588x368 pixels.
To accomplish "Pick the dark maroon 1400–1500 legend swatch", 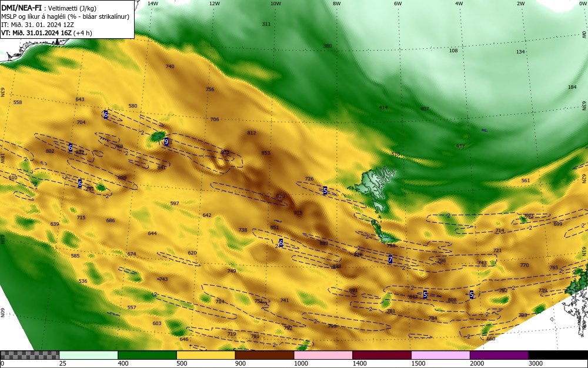I will click(382, 355).
